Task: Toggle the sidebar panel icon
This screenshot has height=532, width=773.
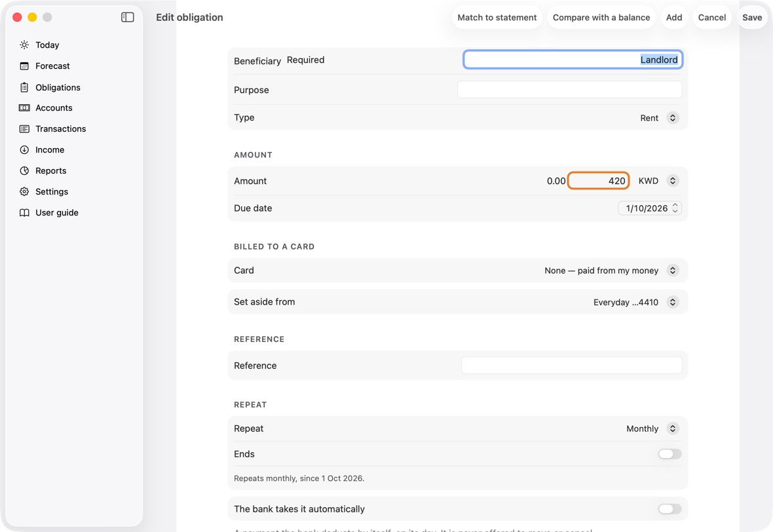Action: 128,17
